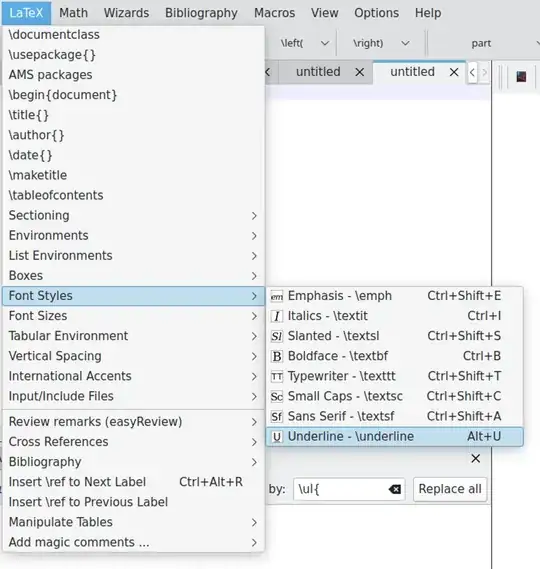Screen dimensions: 540x569
Task: Clear the replace field with backspace icon
Action: 395,490
